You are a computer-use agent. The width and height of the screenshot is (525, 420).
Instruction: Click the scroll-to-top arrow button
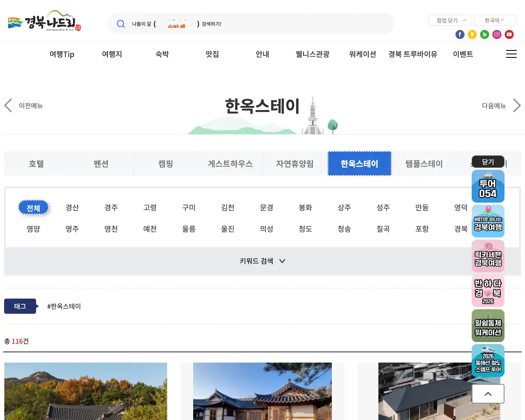coord(488,394)
